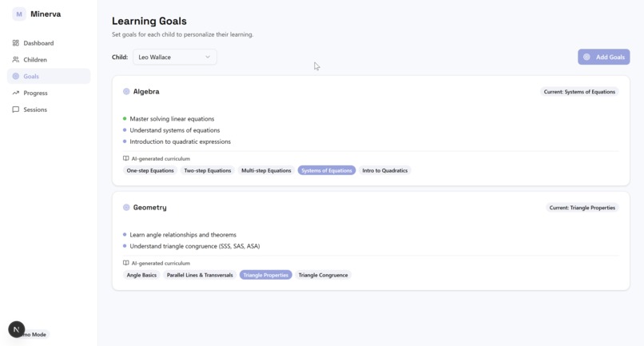Click the target icon beside Algebra
The width and height of the screenshot is (644, 346).
(x=126, y=92)
